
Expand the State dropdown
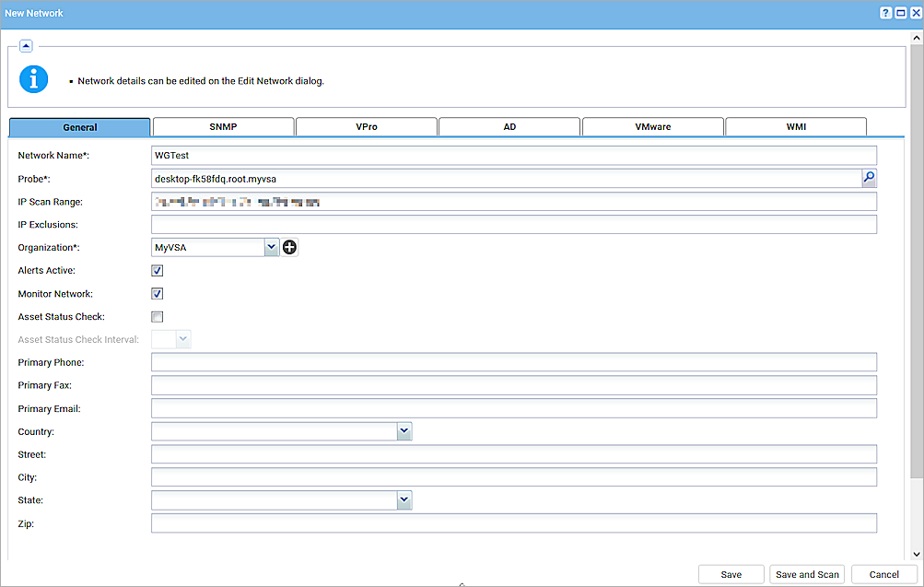click(x=404, y=499)
